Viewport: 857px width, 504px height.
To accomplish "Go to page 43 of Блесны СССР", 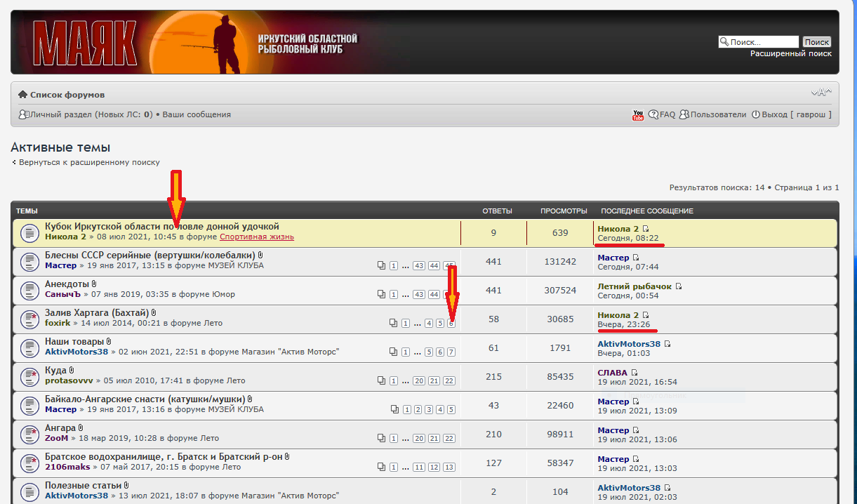I will coord(419,265).
